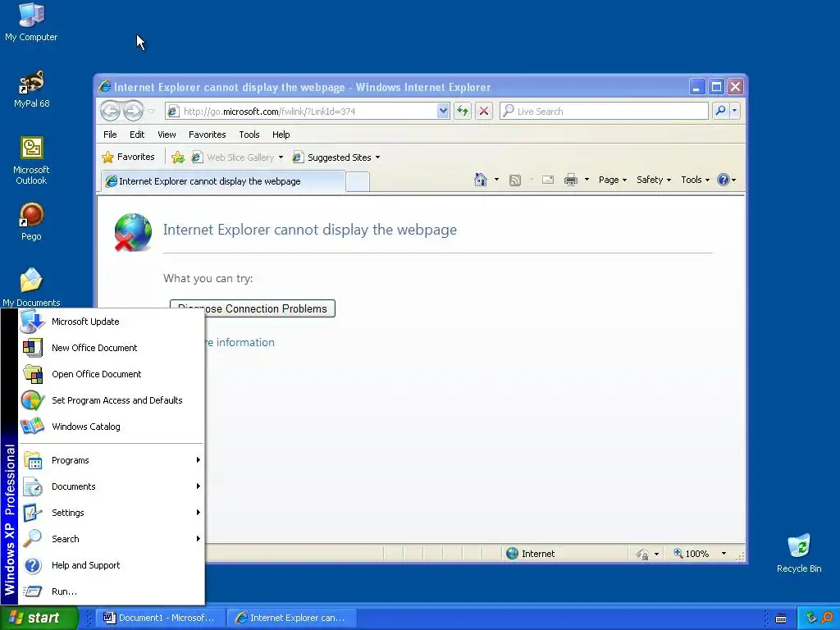This screenshot has width=840, height=630.
Task: Click the orange magnifier tray icon
Action: [x=827, y=619]
